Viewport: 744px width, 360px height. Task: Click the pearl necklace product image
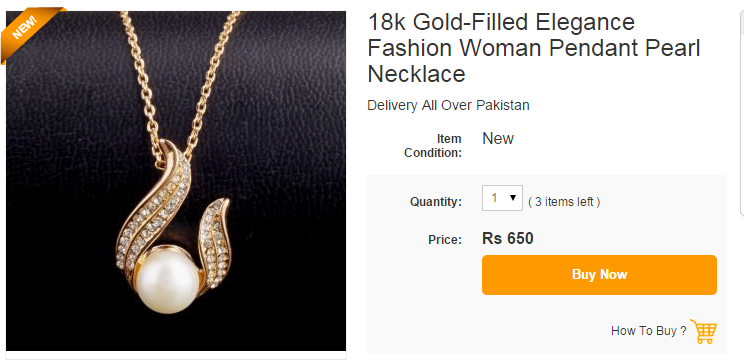click(176, 181)
